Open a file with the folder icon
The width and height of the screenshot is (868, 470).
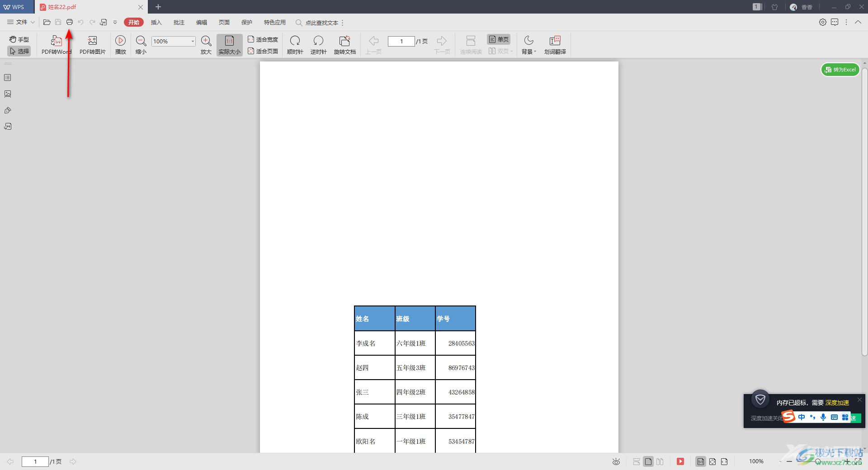[x=47, y=22]
